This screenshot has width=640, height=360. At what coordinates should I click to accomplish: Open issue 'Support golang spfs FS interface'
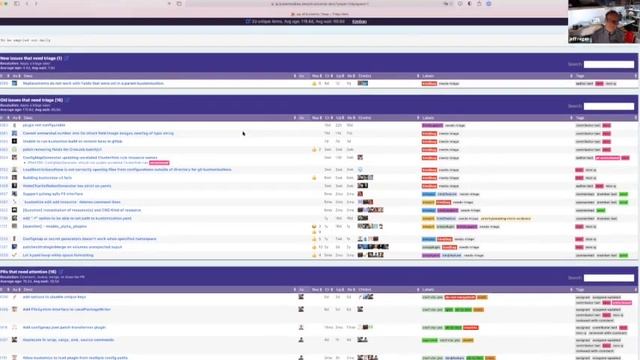tap(53, 194)
